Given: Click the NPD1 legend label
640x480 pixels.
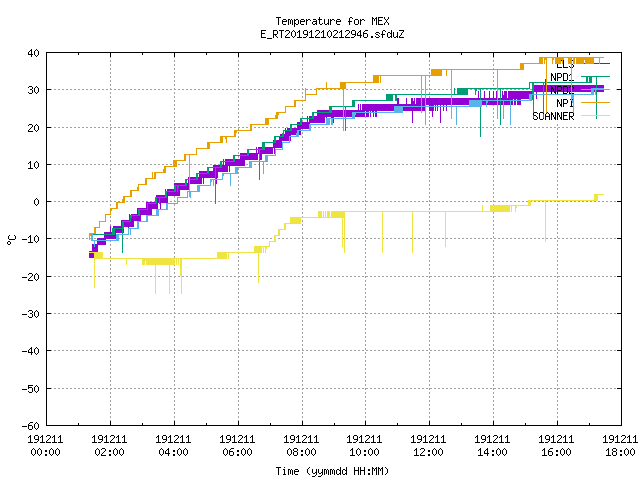Looking at the screenshot, I should (562, 77).
